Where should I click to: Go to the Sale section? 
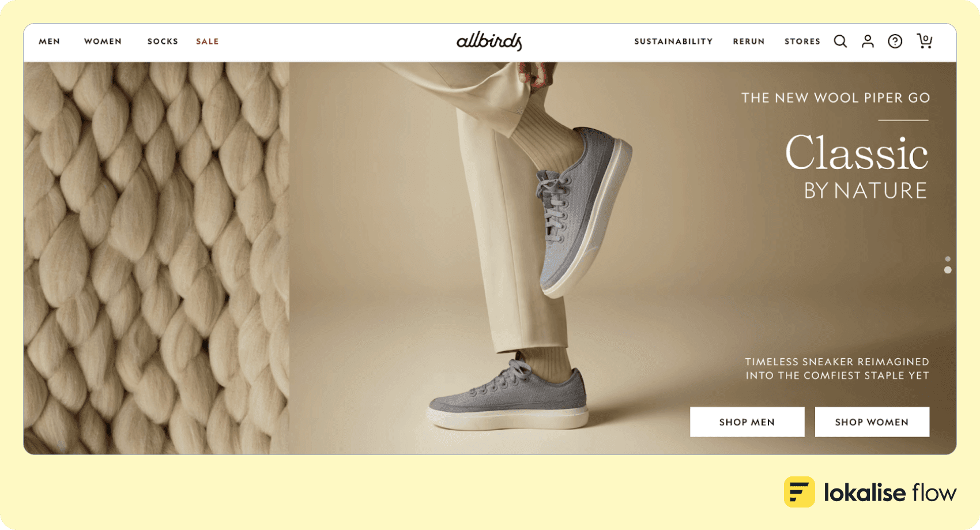click(208, 42)
